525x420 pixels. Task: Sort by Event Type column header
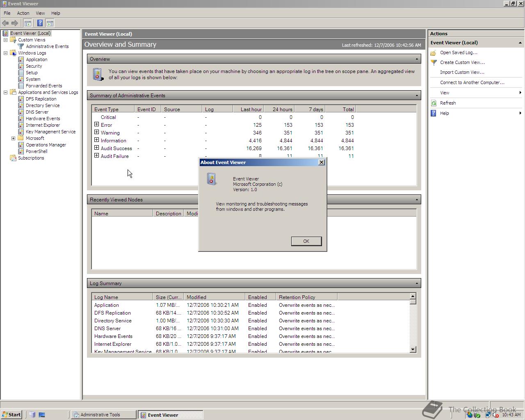click(x=113, y=110)
